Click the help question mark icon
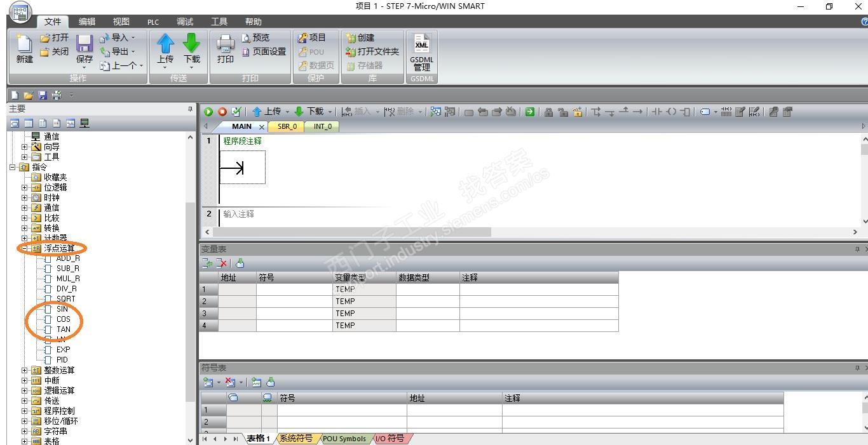Image resolution: width=868 pixels, height=445 pixels. tap(864, 22)
